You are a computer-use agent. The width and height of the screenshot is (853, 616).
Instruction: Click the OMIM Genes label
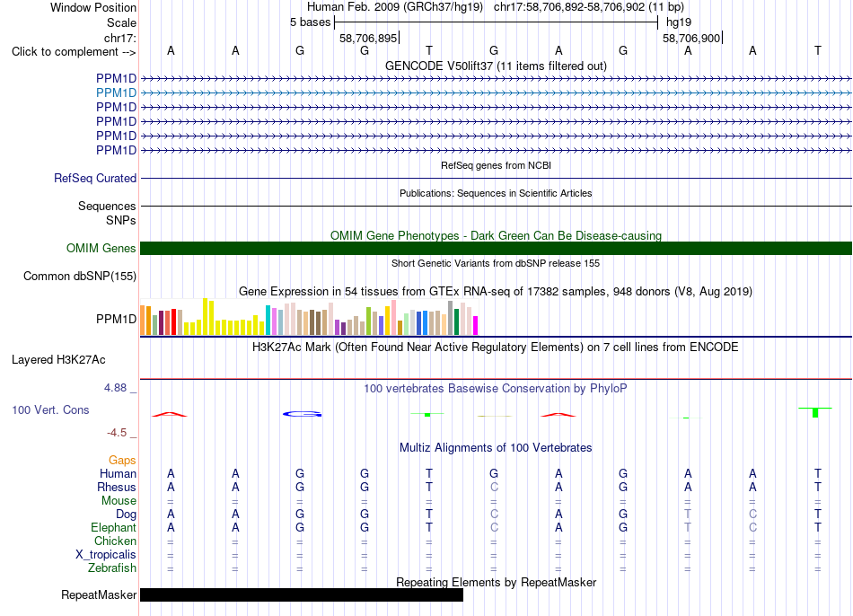[101, 248]
